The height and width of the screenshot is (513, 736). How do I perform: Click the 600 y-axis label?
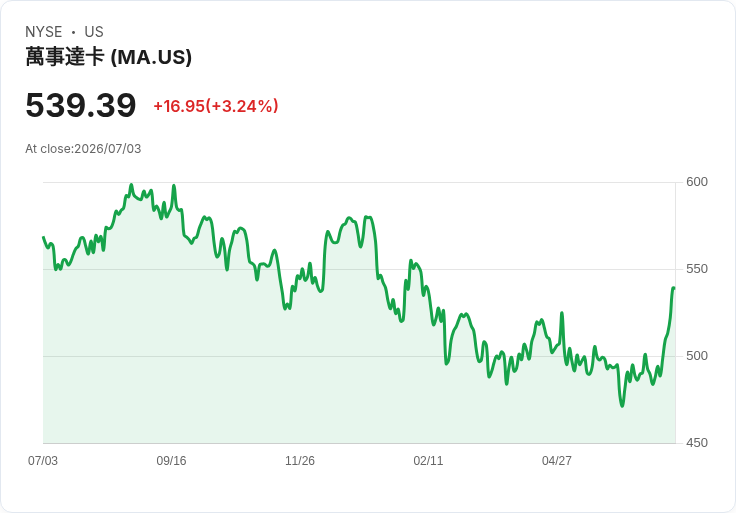[x=697, y=182]
